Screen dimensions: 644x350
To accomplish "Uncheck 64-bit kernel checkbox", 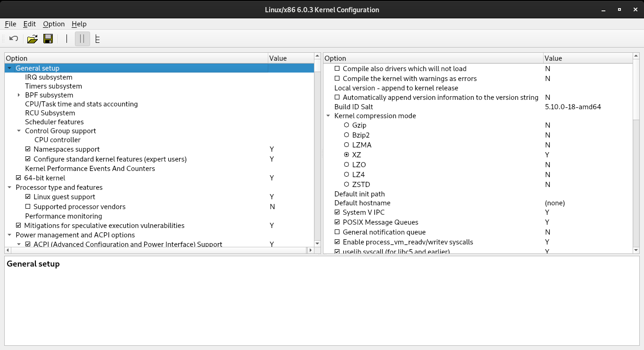I will [x=18, y=178].
